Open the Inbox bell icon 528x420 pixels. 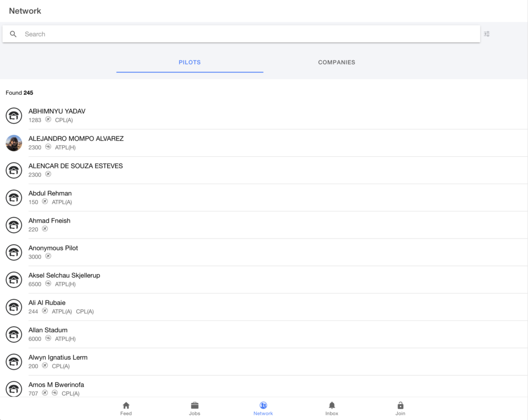click(332, 405)
